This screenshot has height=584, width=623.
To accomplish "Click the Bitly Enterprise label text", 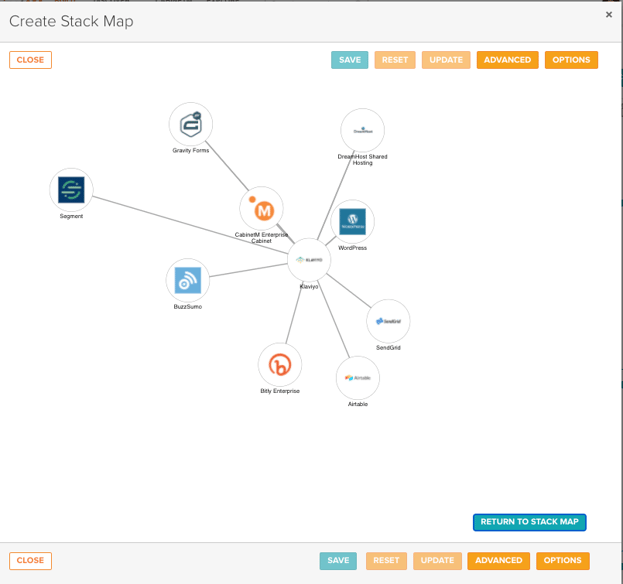I will click(280, 391).
